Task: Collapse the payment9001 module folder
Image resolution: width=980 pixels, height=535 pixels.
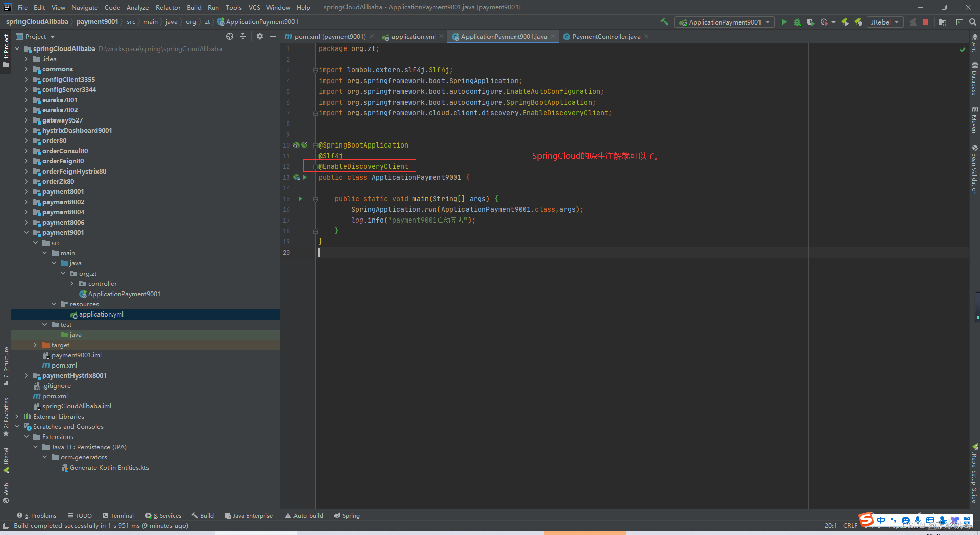Action: (27, 232)
